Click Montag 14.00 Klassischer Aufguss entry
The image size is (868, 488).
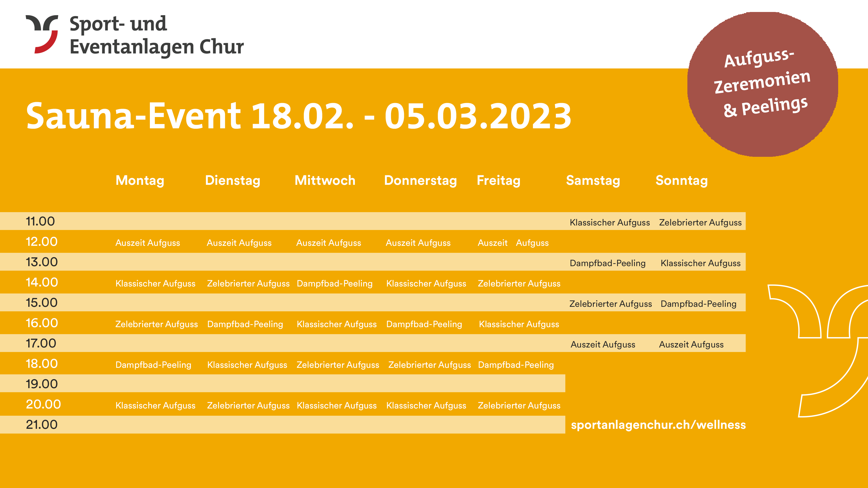click(155, 284)
